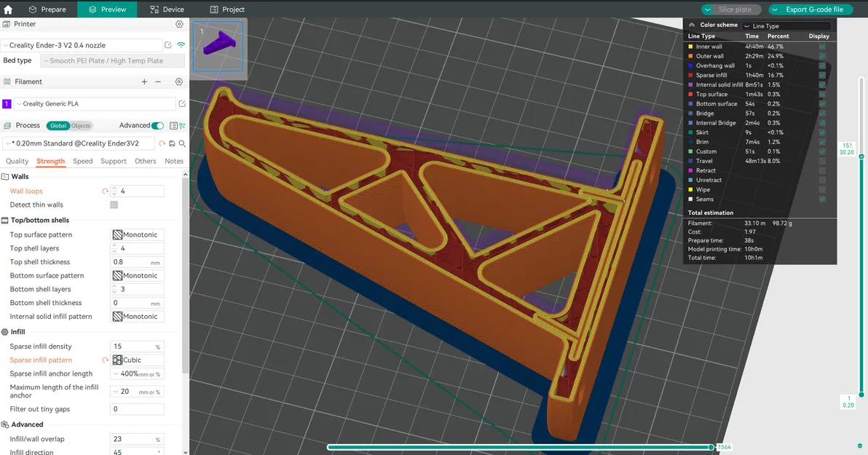Toggle Brim display checkbox
Image resolution: width=868 pixels, height=455 pixels.
(822, 142)
